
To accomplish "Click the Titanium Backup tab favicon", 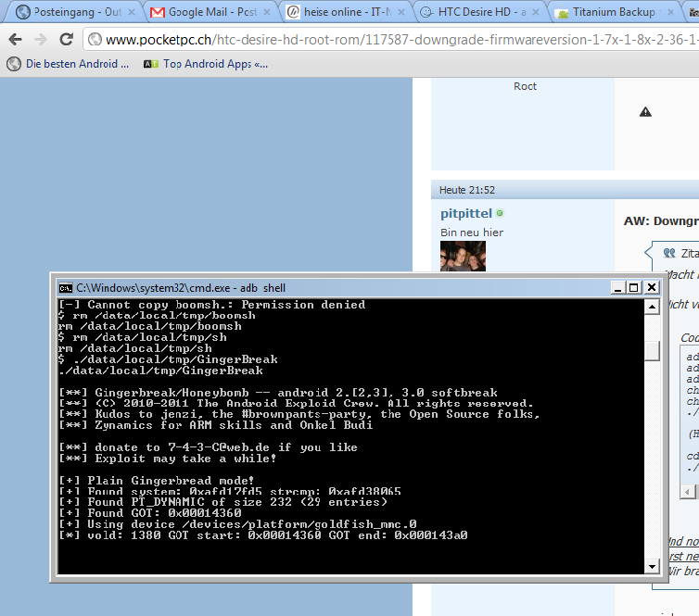I will (x=564, y=12).
